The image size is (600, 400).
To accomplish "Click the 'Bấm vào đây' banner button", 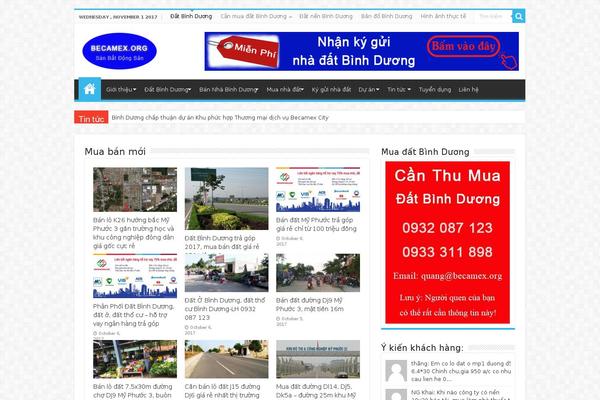I will pyautogui.click(x=463, y=46).
